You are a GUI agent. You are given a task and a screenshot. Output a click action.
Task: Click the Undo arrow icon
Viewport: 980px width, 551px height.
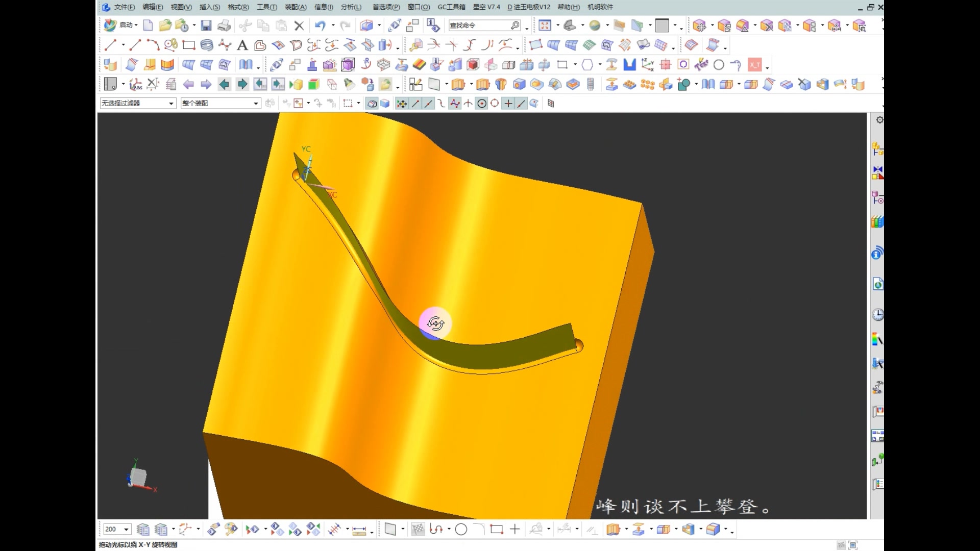pyautogui.click(x=320, y=26)
